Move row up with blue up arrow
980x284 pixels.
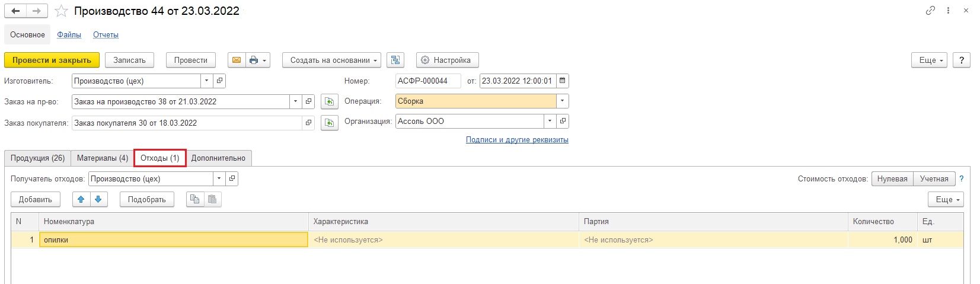tap(81, 199)
